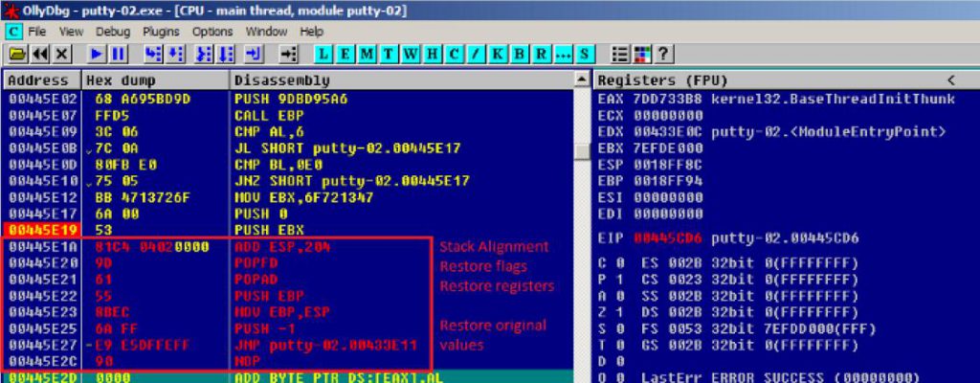The height and width of the screenshot is (383, 980).
Task: Show windows with the W button
Action: 410,55
